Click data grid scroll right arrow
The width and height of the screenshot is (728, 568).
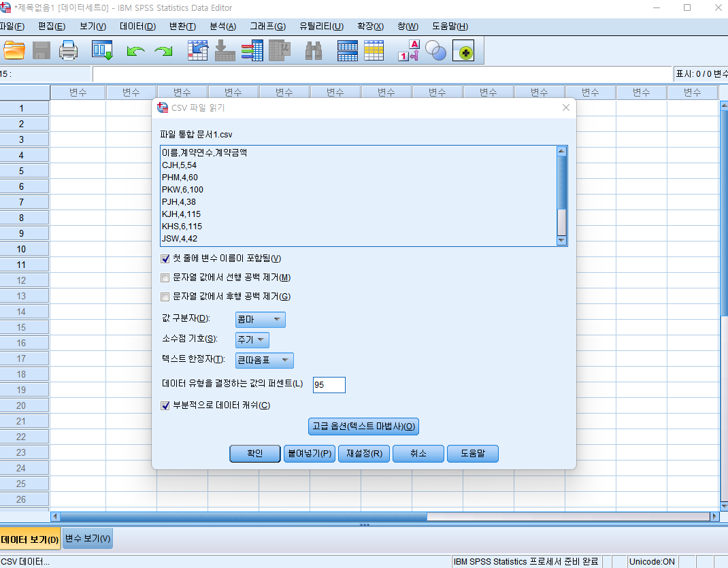tap(714, 516)
